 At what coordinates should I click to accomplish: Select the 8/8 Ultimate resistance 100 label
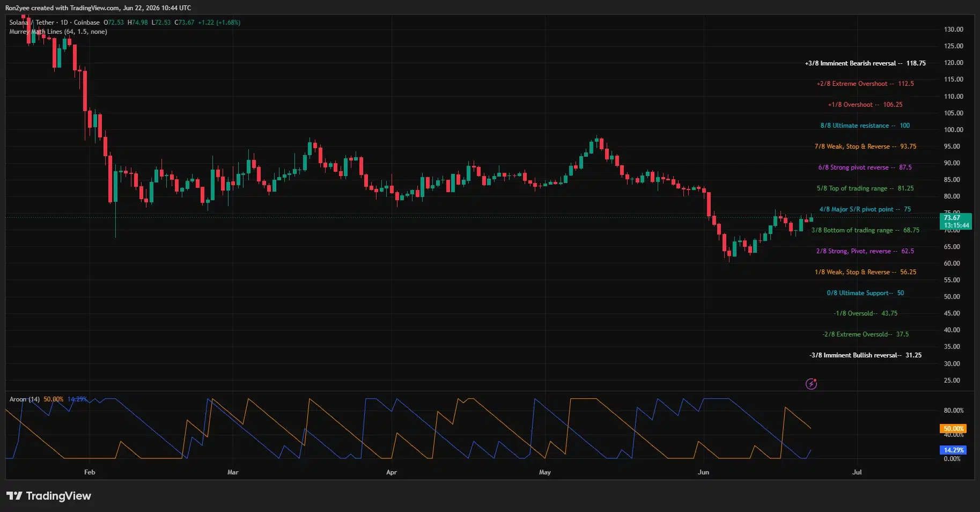coord(865,126)
